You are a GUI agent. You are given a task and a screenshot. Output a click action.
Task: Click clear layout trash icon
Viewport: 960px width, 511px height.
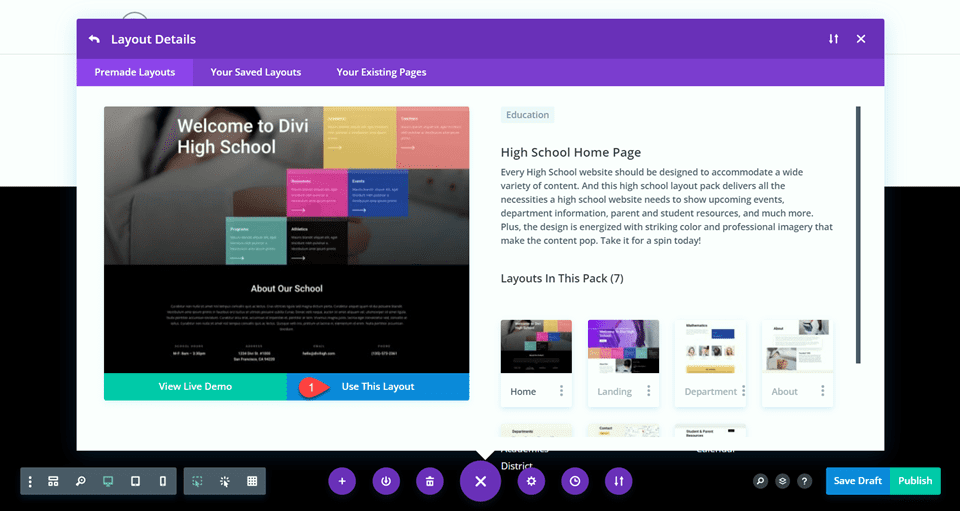[430, 482]
